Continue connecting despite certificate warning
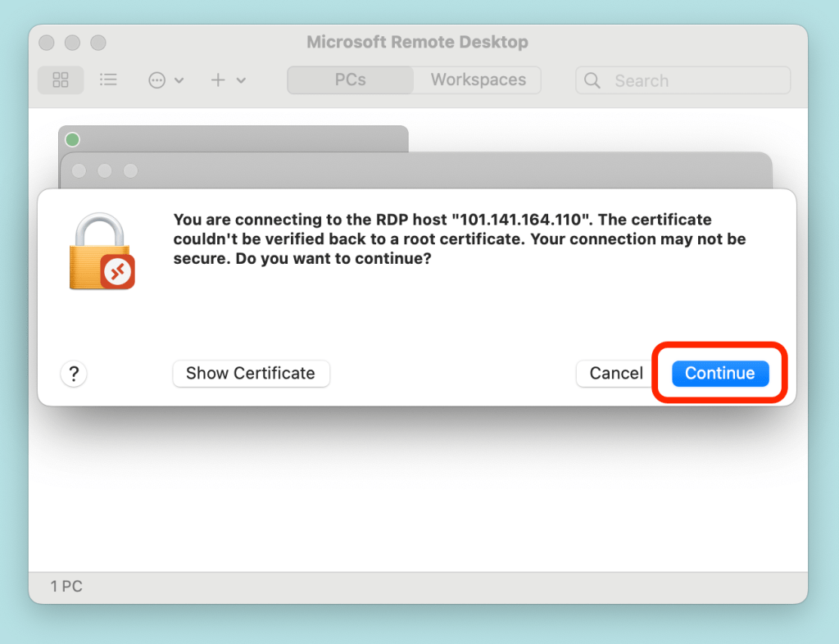Screen dimensions: 839x644 719,374
